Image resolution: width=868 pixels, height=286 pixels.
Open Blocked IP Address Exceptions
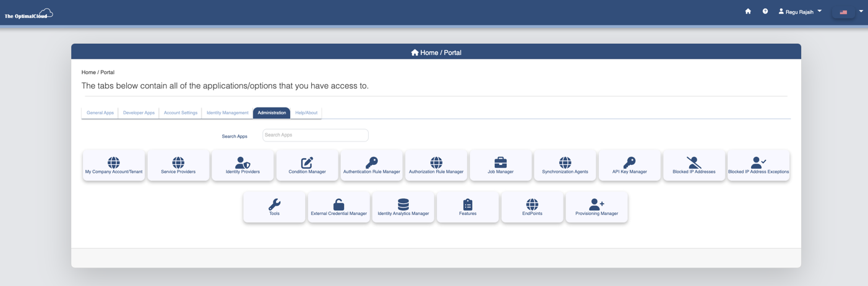tap(758, 166)
